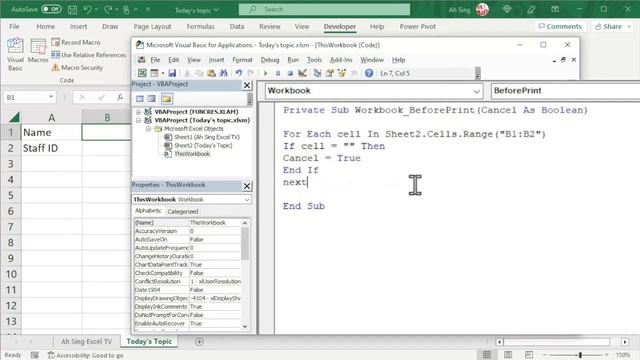Image resolution: width=640 pixels, height=360 pixels.
Task: Collapse VBAProject (Today's topic.xlsm) node
Action: pos(138,120)
